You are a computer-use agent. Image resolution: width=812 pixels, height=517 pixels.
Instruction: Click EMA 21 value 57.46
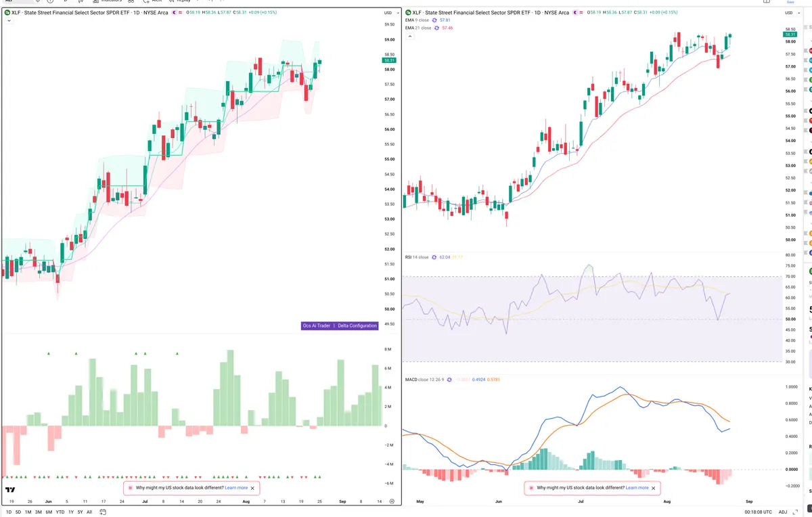[448, 28]
